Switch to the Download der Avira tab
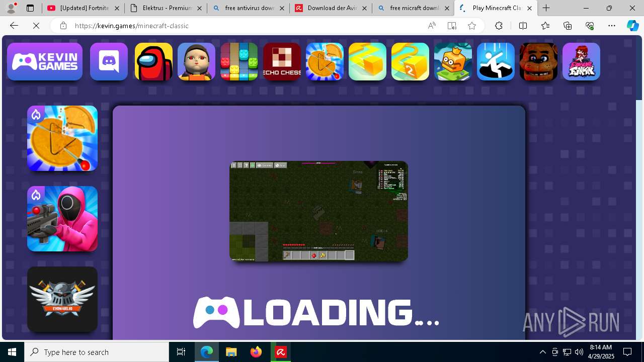 [x=331, y=8]
